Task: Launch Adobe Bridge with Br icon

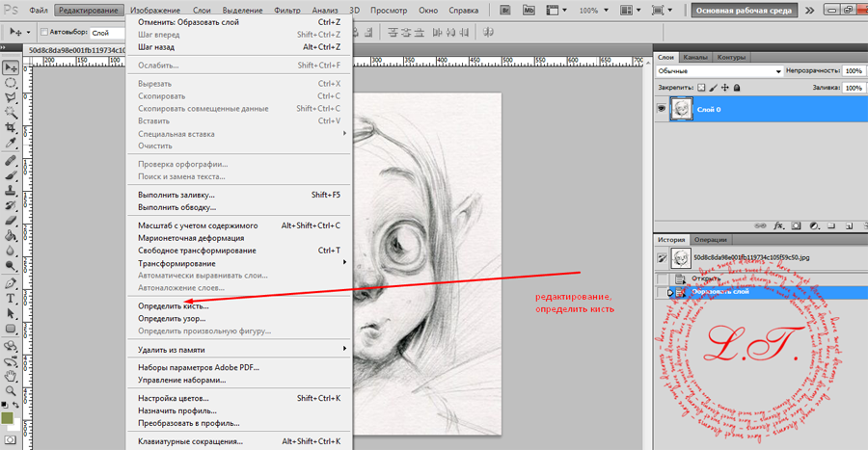Action: pyautogui.click(x=504, y=10)
